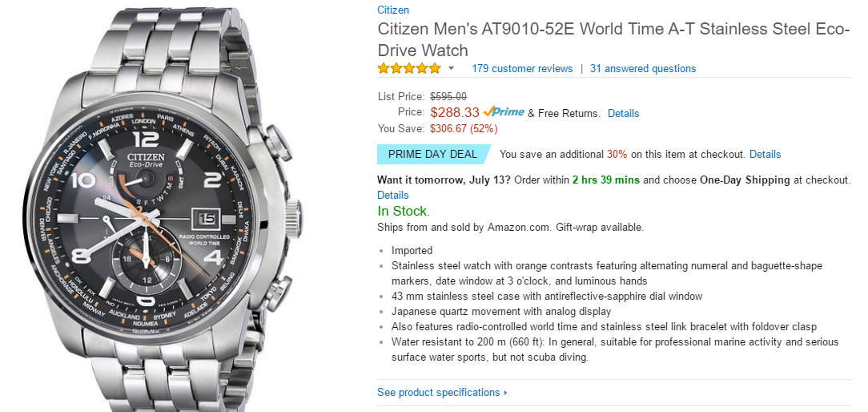The image size is (868, 412).
Task: Click the struck-through $595.00 list price
Action: coord(448,96)
